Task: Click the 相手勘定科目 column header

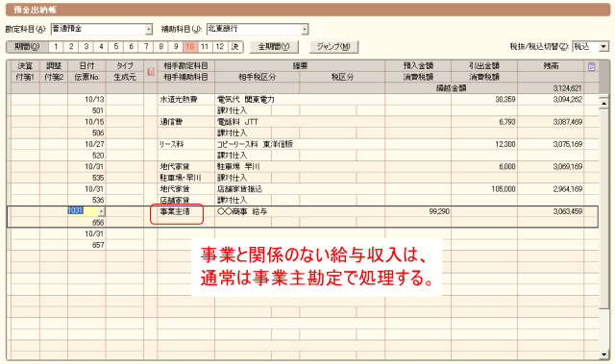Action: click(x=185, y=66)
